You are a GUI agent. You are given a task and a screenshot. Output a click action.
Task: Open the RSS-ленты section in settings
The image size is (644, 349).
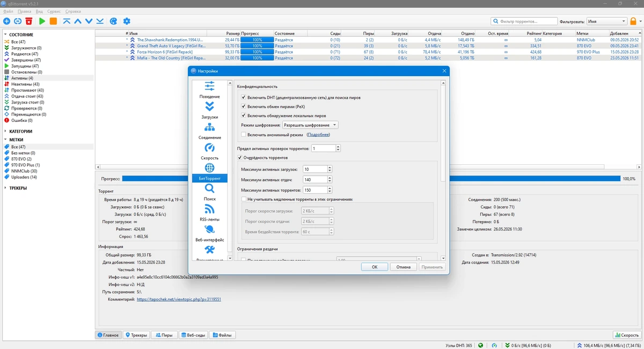coord(210,213)
